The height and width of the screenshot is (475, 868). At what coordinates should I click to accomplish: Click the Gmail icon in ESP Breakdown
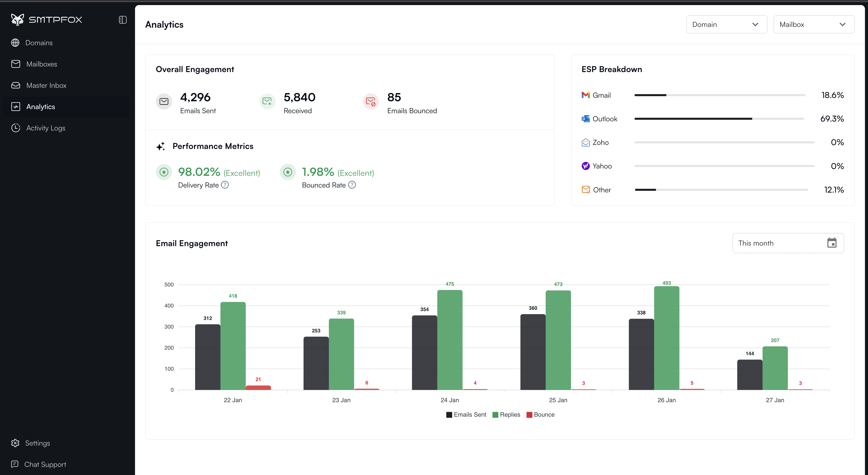586,95
